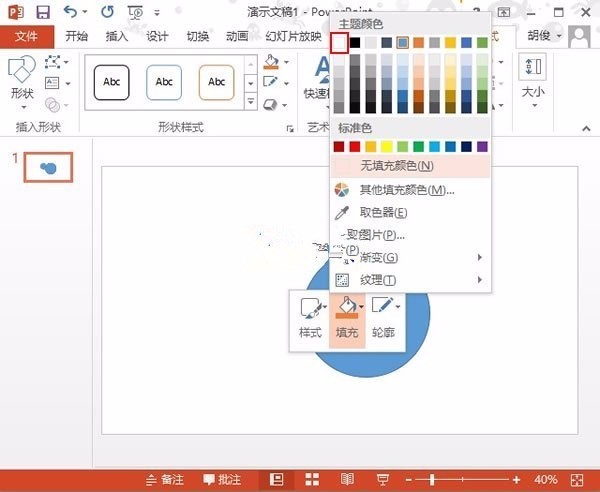Switch to the 设计 Design tab
The width and height of the screenshot is (600, 492).
[x=157, y=36]
